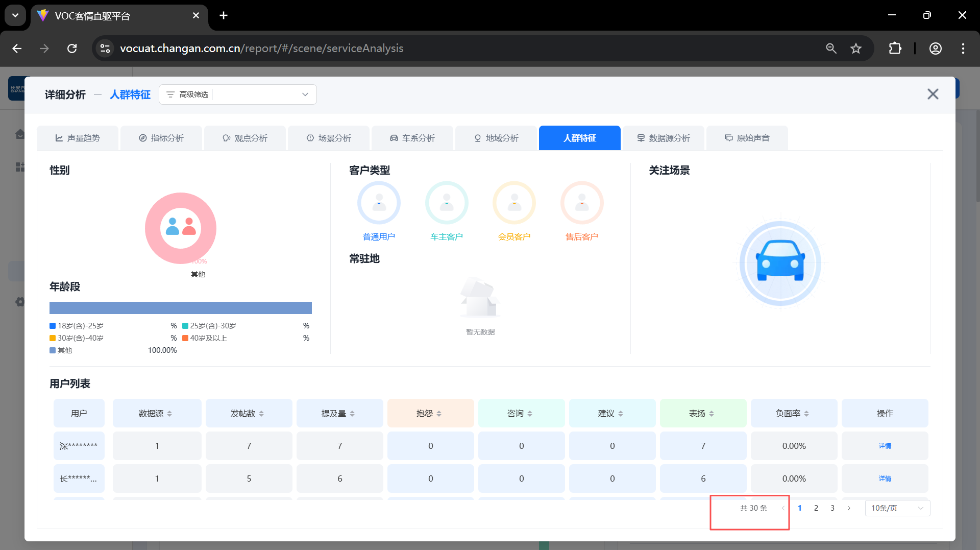
Task: Click 详情 link in first row
Action: (885, 446)
